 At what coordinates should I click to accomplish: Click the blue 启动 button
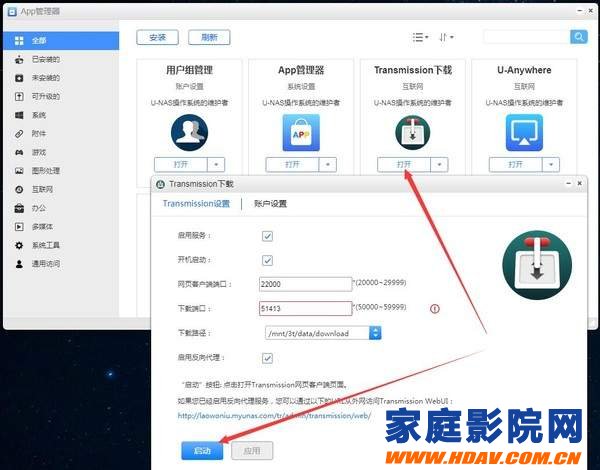click(x=202, y=451)
